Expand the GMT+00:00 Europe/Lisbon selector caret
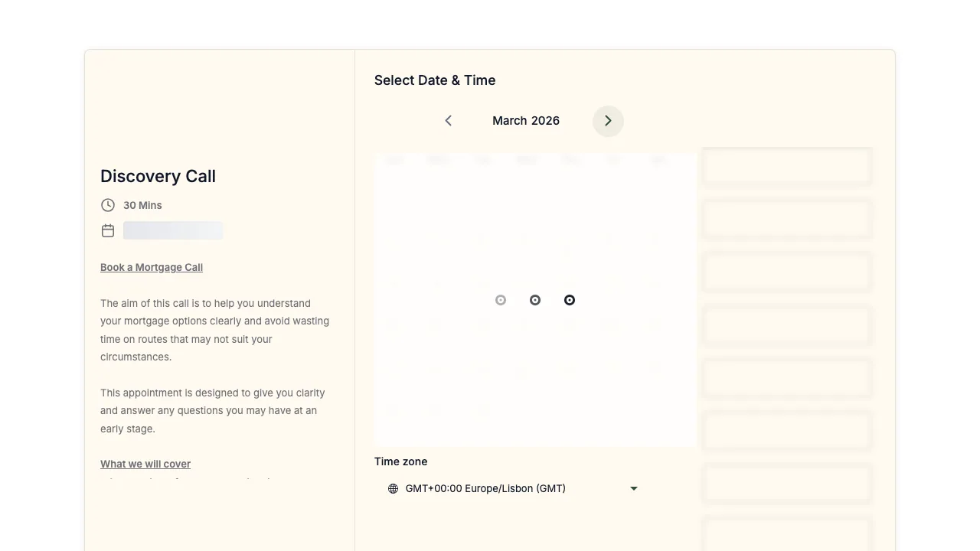 tap(633, 488)
